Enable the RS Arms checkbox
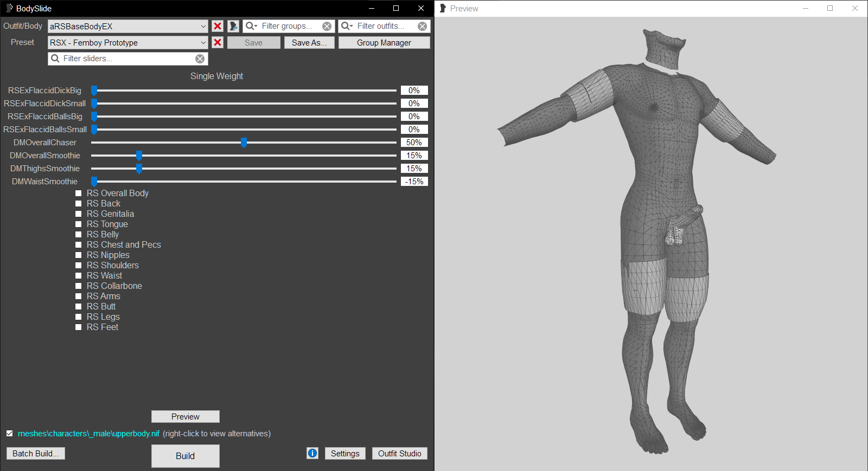 coord(79,296)
